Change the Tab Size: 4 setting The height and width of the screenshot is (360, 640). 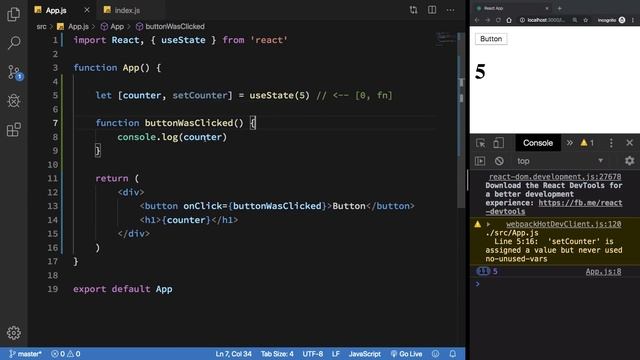(277, 354)
